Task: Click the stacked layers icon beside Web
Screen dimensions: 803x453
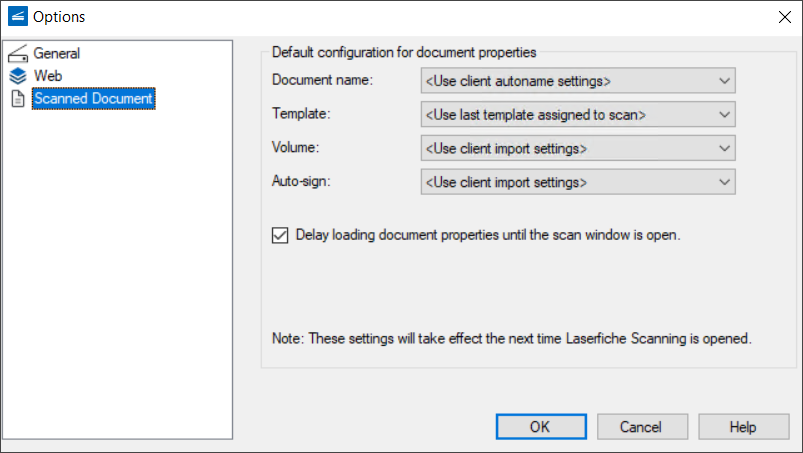Action: pos(17,76)
